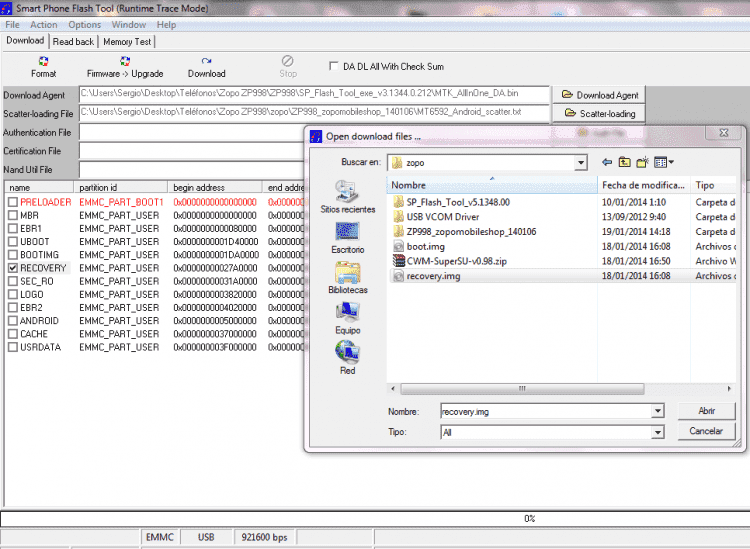Open the File menu

12,25
